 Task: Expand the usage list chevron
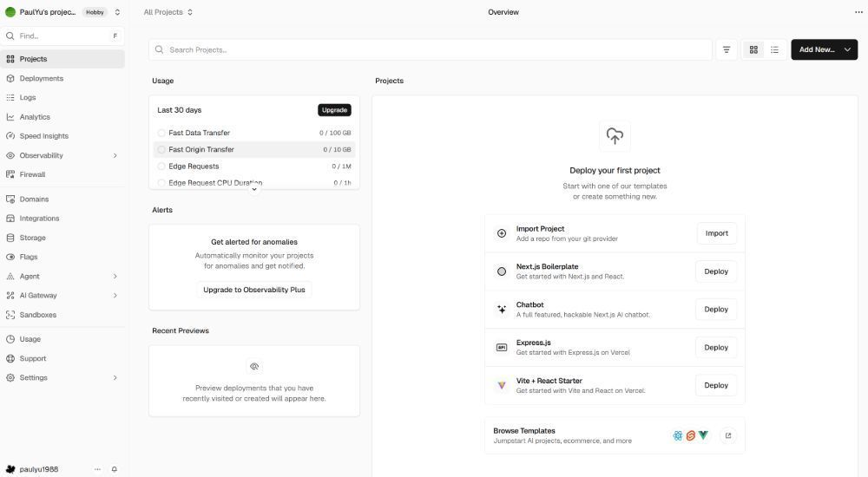click(254, 189)
